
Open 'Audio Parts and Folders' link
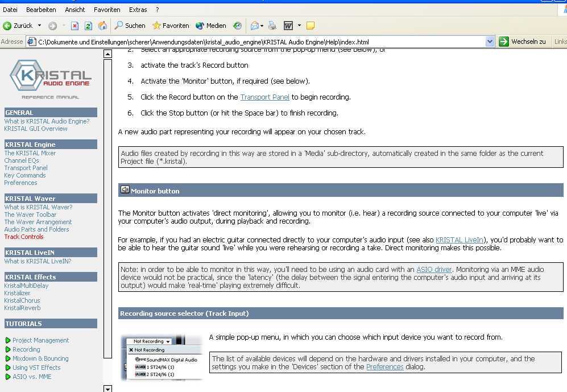pos(36,229)
